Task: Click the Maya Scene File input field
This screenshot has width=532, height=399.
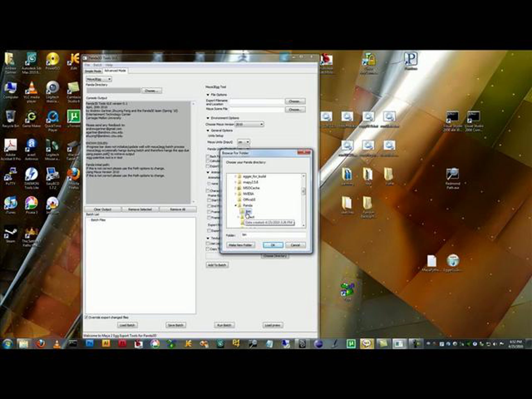Action: click(257, 110)
